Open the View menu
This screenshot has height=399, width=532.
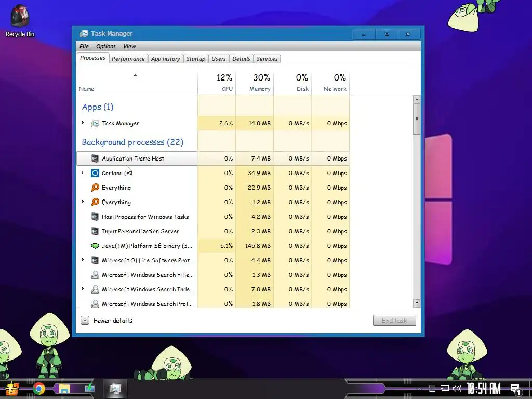coord(129,46)
